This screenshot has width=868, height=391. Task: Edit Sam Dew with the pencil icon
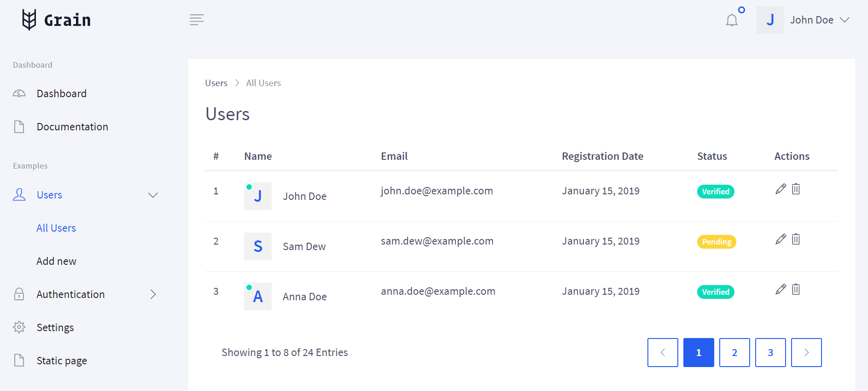(781, 239)
